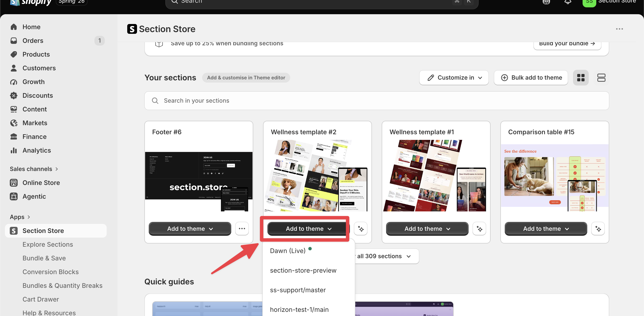Click the Analytics bar chart icon
Image resolution: width=644 pixels, height=316 pixels.
(14, 150)
